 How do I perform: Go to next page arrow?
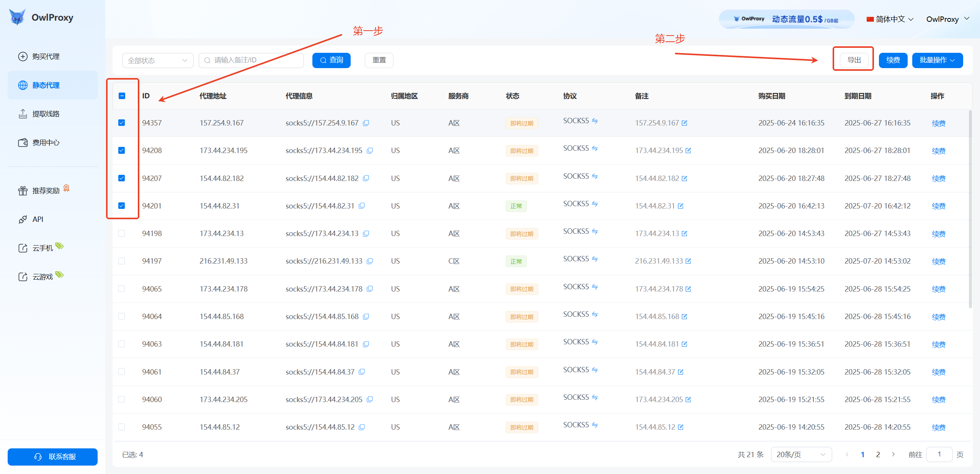(x=893, y=454)
